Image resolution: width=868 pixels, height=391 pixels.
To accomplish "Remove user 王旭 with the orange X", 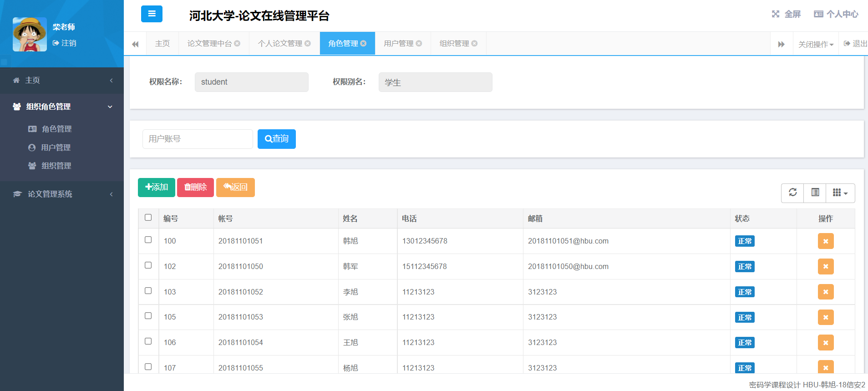I will click(x=826, y=343).
